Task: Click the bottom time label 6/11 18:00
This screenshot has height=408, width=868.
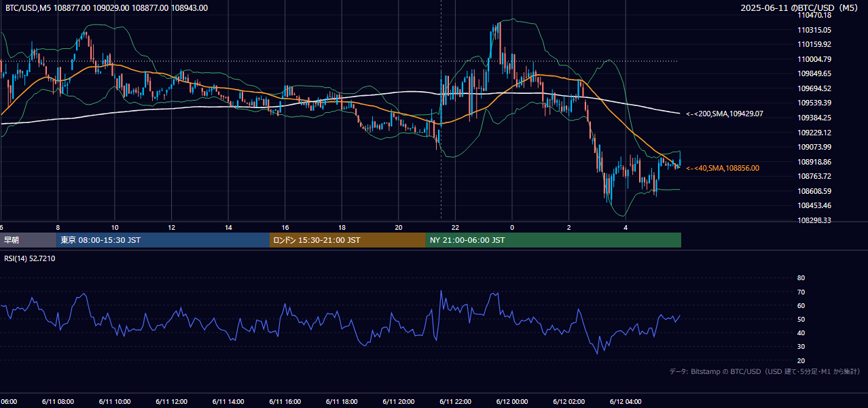Action: [341, 402]
